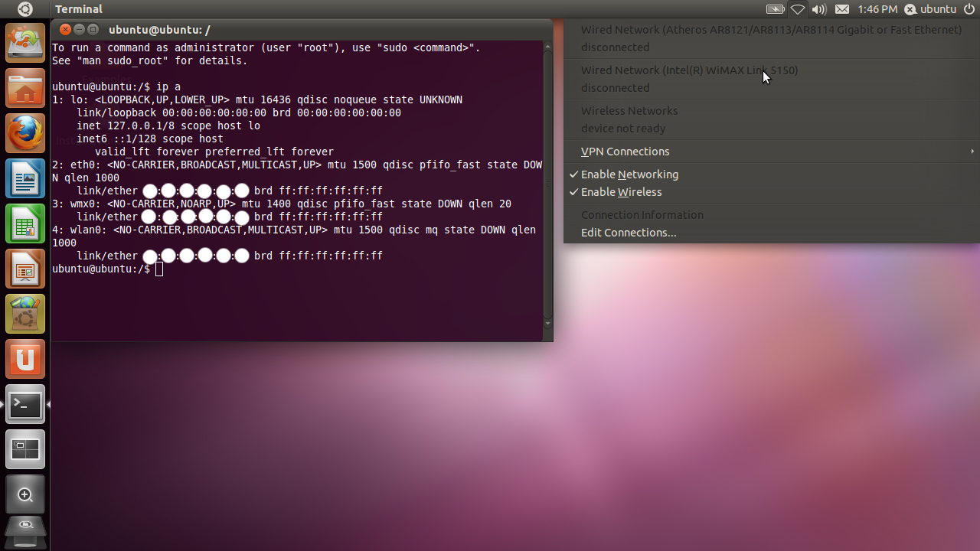Image resolution: width=980 pixels, height=551 pixels.
Task: Toggle Enable Networking checkbox
Action: (x=629, y=174)
